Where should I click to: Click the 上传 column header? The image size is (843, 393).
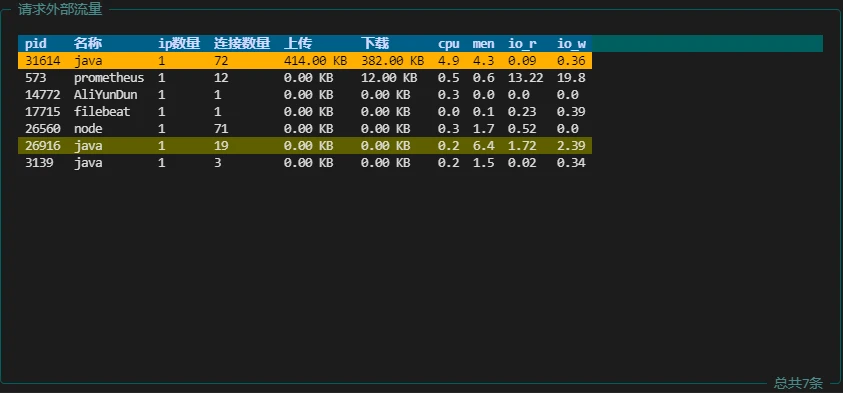tap(298, 44)
